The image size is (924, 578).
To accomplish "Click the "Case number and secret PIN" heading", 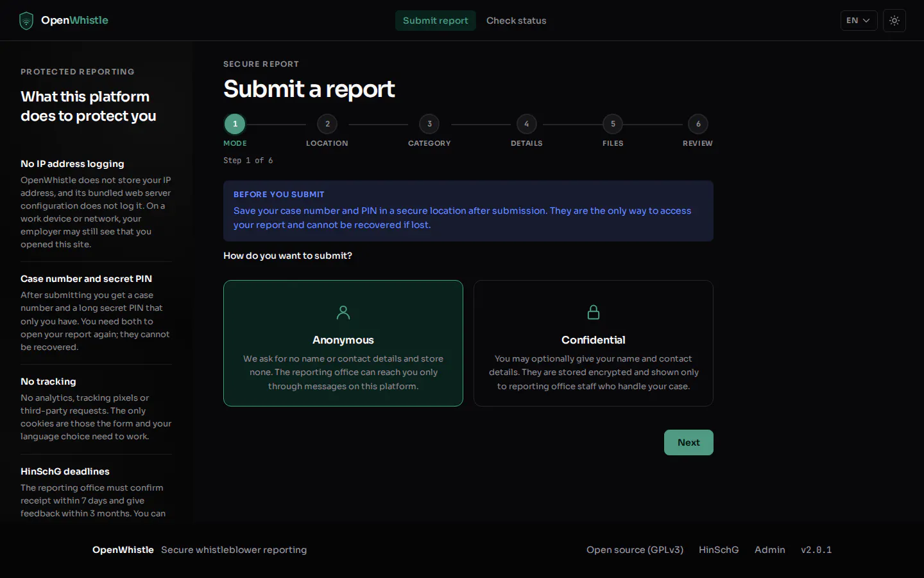I will 86,279.
